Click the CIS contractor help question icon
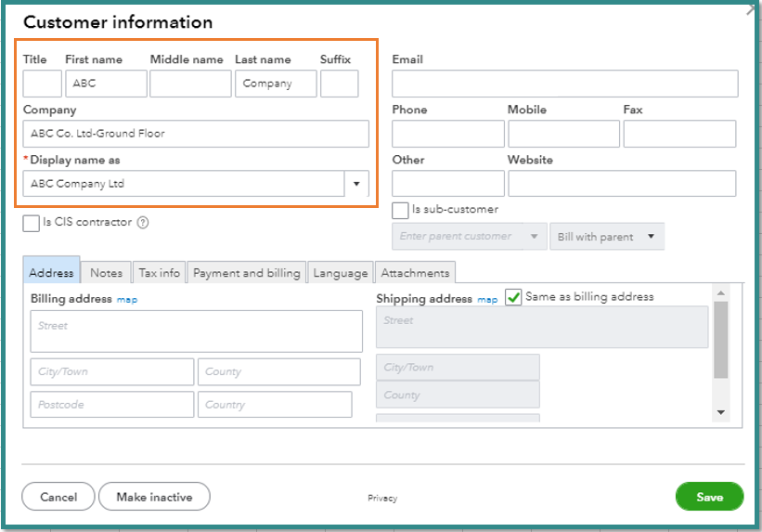This screenshot has height=532, width=762. [x=143, y=223]
